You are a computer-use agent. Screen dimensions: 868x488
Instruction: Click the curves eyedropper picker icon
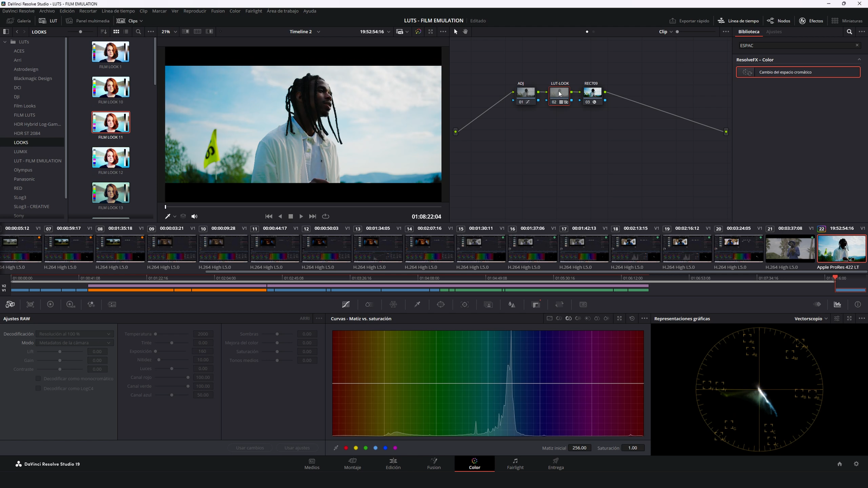pos(336,448)
